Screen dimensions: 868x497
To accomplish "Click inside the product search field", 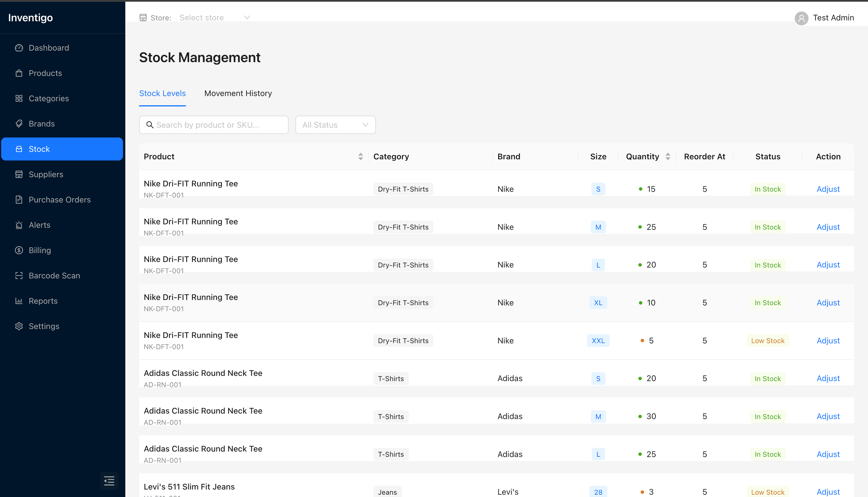I will pos(214,125).
